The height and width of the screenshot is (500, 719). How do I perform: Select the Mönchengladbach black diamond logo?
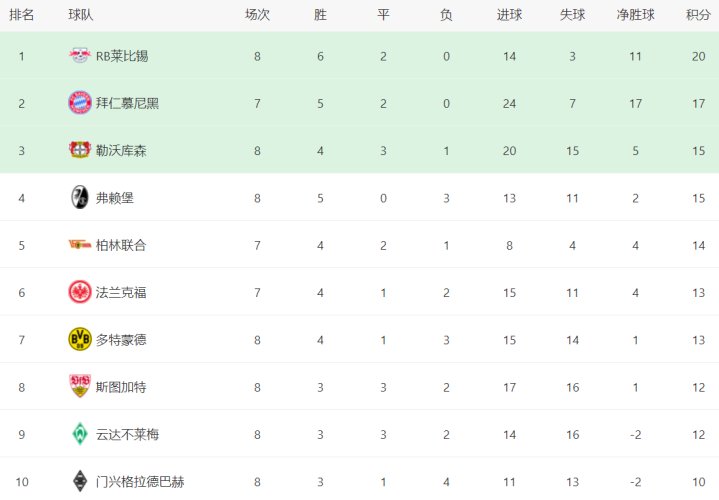click(80, 481)
